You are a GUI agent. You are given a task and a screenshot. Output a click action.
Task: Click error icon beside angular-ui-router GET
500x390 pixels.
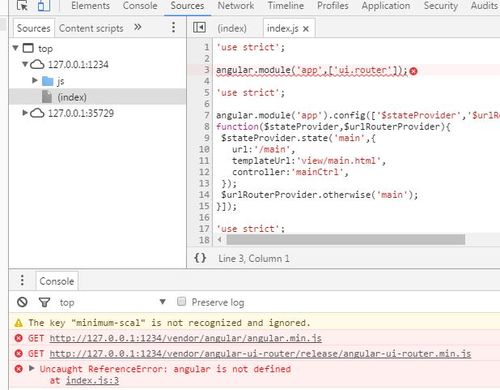click(19, 353)
